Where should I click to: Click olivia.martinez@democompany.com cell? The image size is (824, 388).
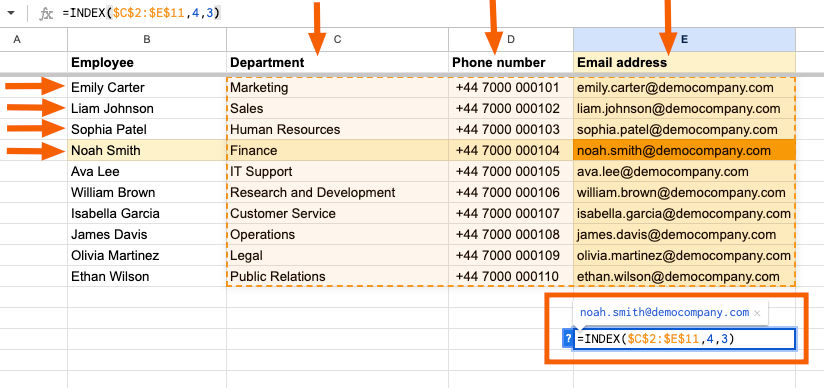coord(684,256)
